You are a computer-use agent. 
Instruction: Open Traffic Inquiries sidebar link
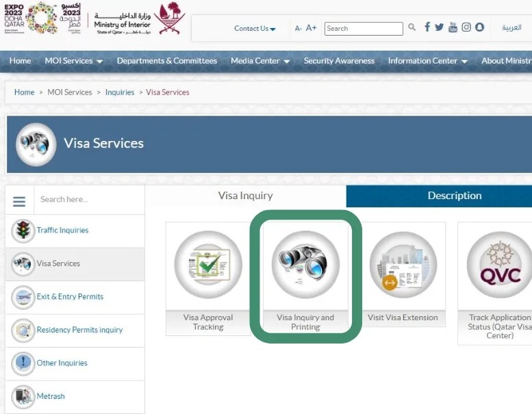[62, 230]
